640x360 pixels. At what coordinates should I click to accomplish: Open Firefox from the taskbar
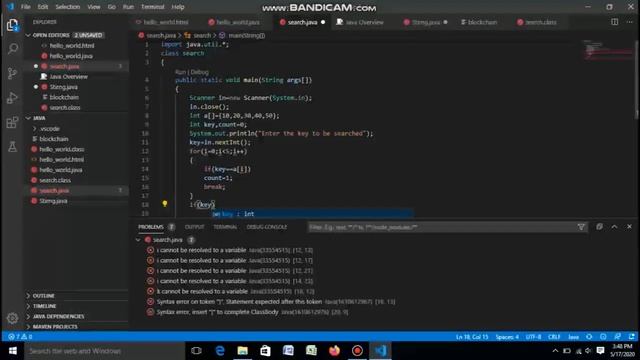pos(334,351)
